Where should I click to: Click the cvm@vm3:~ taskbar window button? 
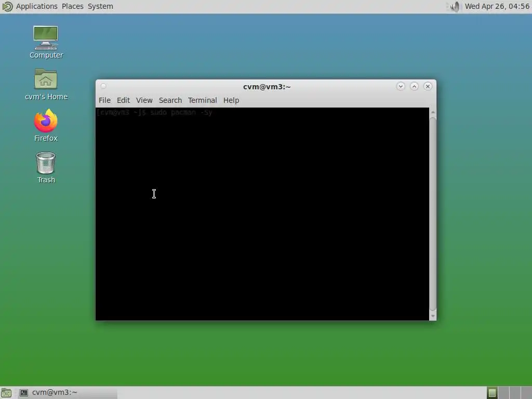point(67,393)
